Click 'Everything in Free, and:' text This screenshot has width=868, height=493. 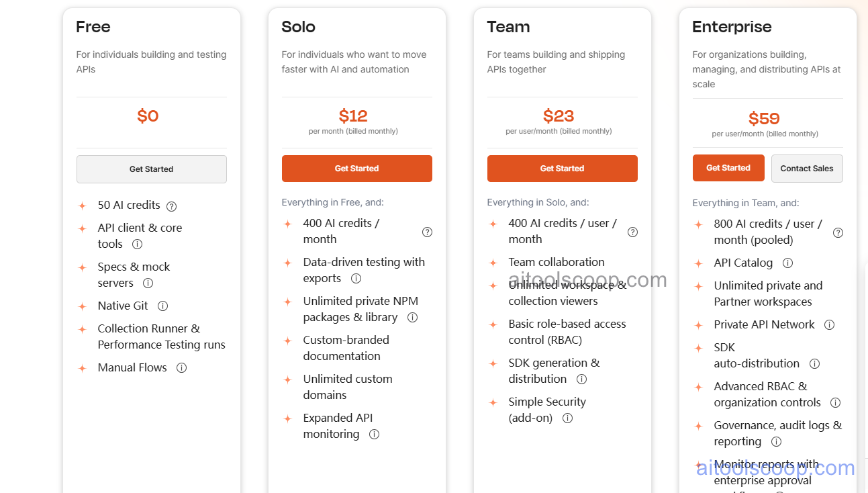tap(333, 202)
